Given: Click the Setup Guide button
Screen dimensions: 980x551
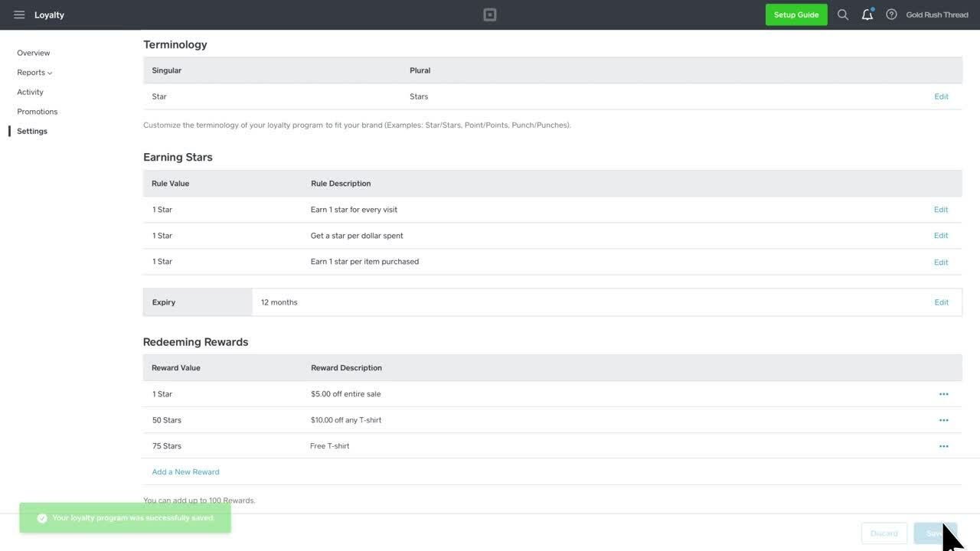Looking at the screenshot, I should [x=796, y=15].
